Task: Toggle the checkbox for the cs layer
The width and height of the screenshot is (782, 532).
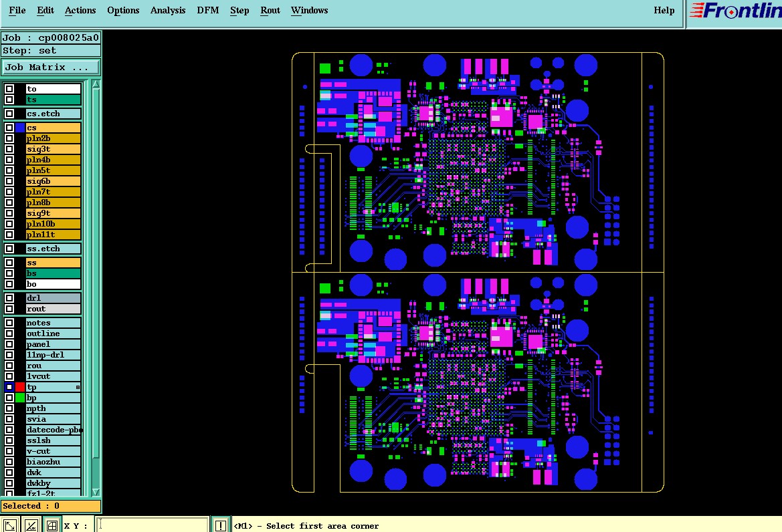Action: [9, 128]
